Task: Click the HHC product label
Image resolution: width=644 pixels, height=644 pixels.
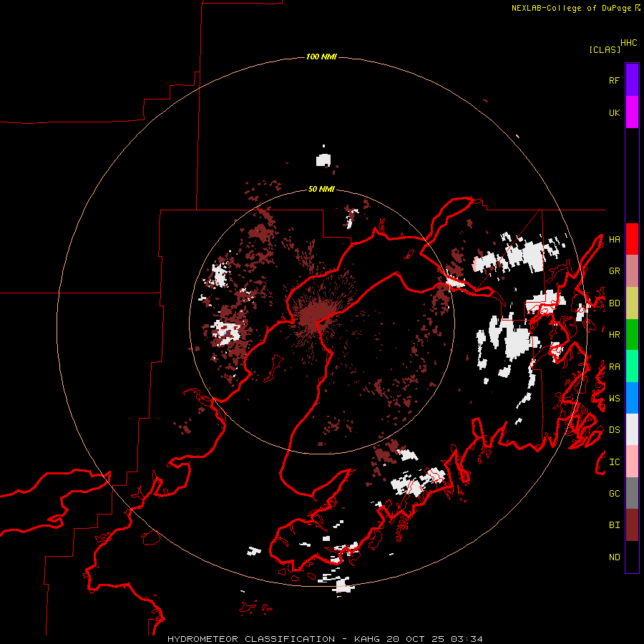Action: pos(628,43)
